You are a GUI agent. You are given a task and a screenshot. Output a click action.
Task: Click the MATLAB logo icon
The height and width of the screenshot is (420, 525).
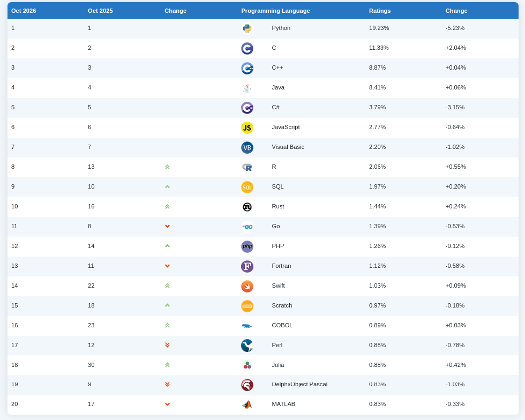pos(247,404)
